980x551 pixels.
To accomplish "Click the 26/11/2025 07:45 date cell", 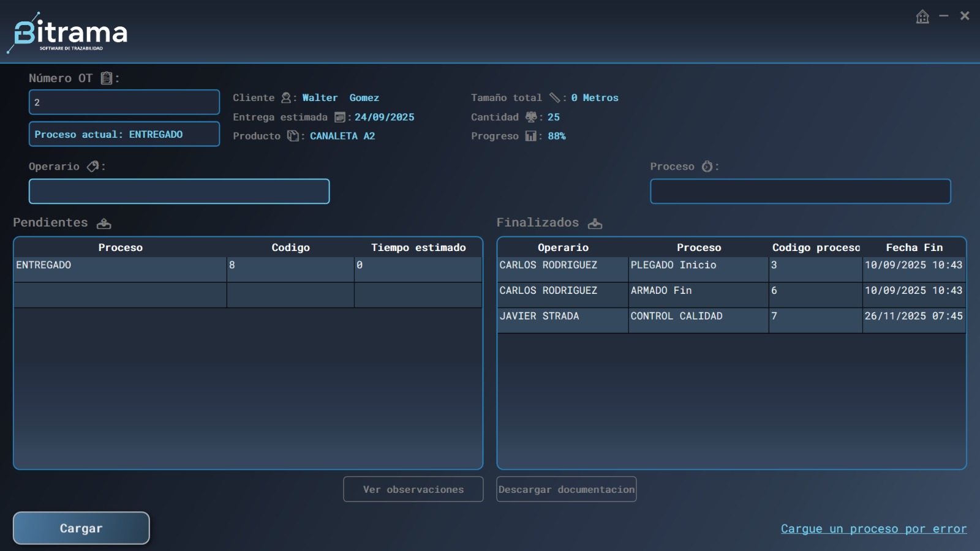I will point(914,321).
